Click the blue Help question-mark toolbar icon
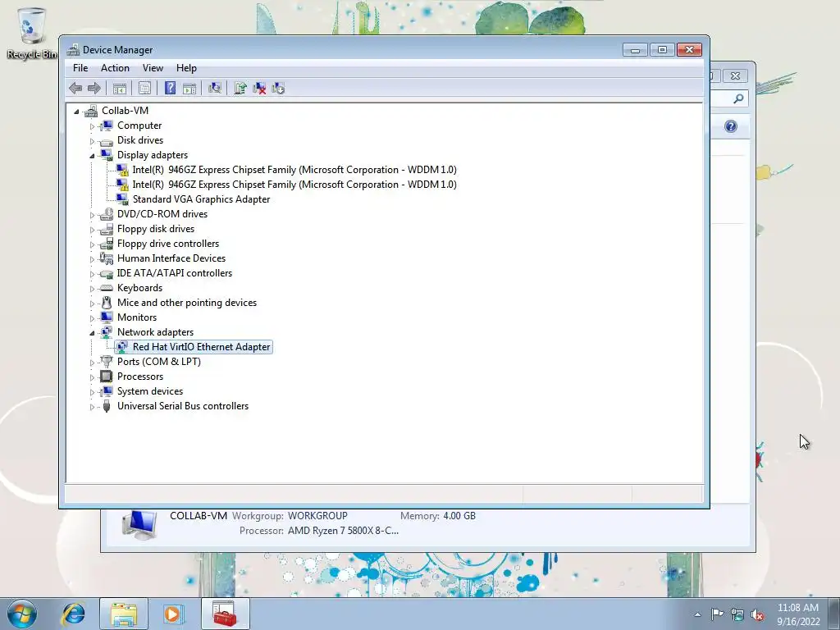The width and height of the screenshot is (840, 630). click(x=170, y=88)
